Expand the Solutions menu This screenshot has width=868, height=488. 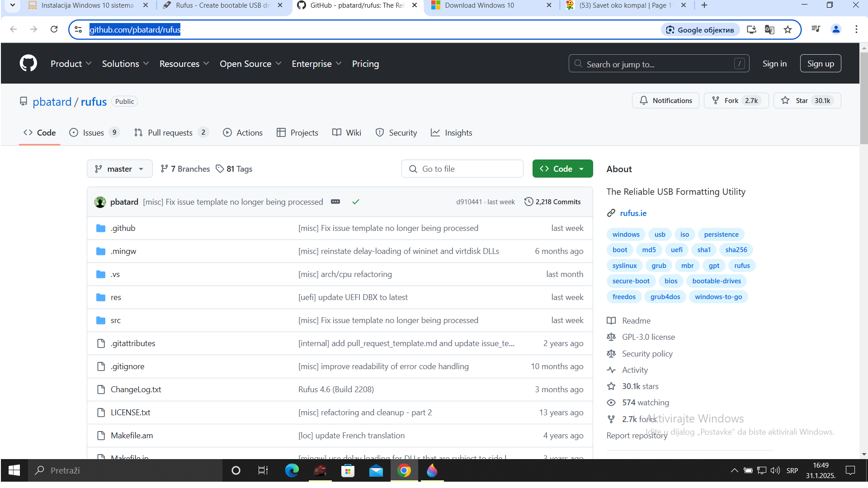[x=125, y=64]
